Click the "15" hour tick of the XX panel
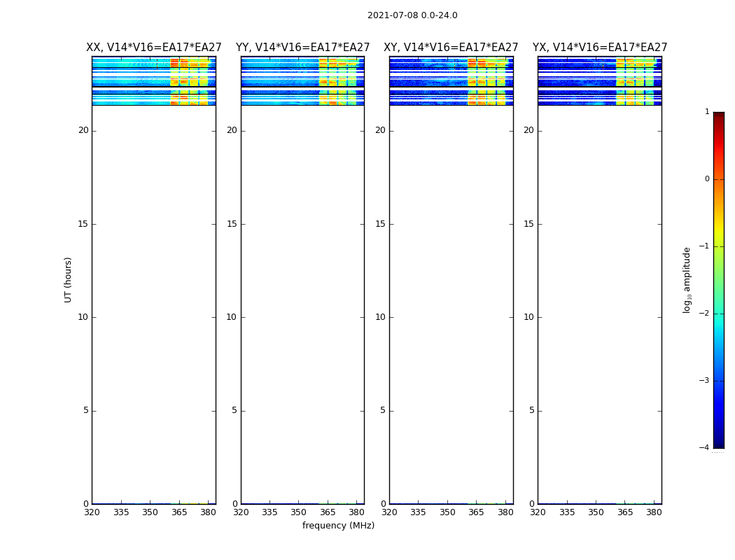The width and height of the screenshot is (735, 560). tap(83, 224)
